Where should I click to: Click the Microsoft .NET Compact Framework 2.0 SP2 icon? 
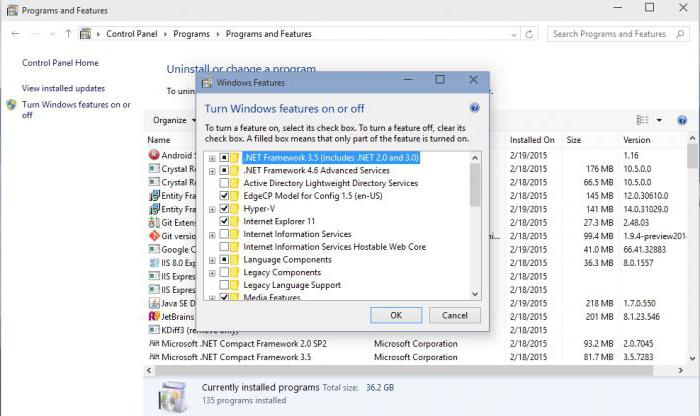154,343
